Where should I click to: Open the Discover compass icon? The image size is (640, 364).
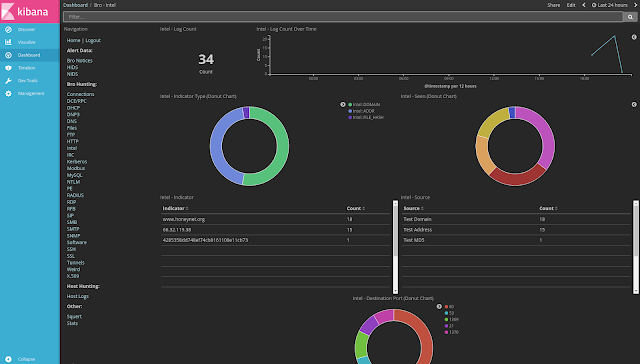[8, 29]
